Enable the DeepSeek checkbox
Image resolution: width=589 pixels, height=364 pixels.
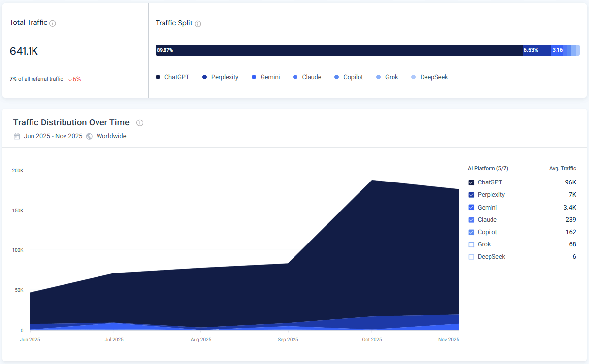click(x=471, y=256)
